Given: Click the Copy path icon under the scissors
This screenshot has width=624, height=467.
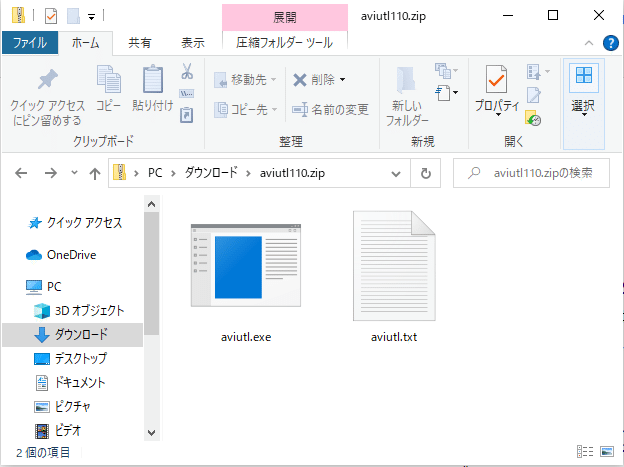Looking at the screenshot, I should coord(187,94).
